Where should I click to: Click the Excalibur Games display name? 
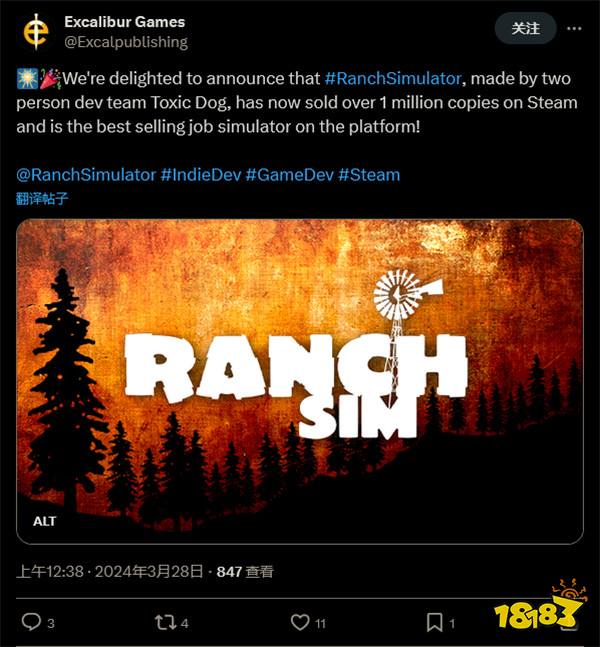pyautogui.click(x=125, y=22)
